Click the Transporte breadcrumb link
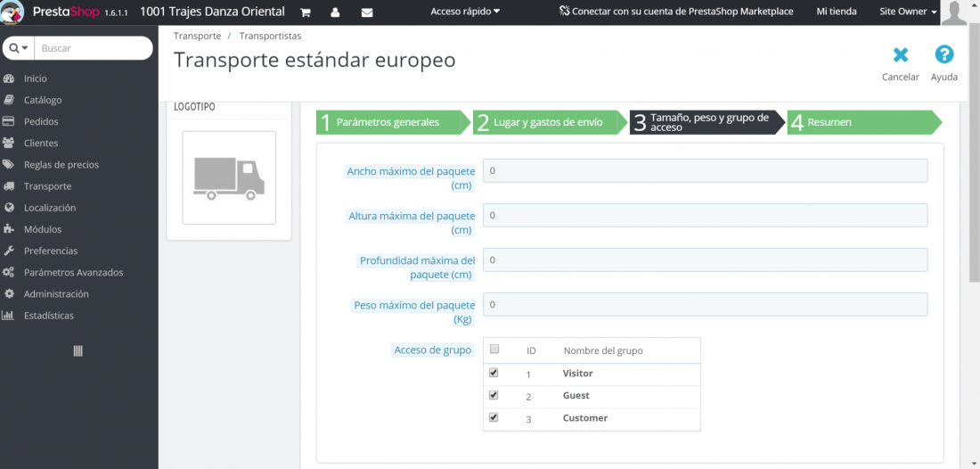 (198, 37)
